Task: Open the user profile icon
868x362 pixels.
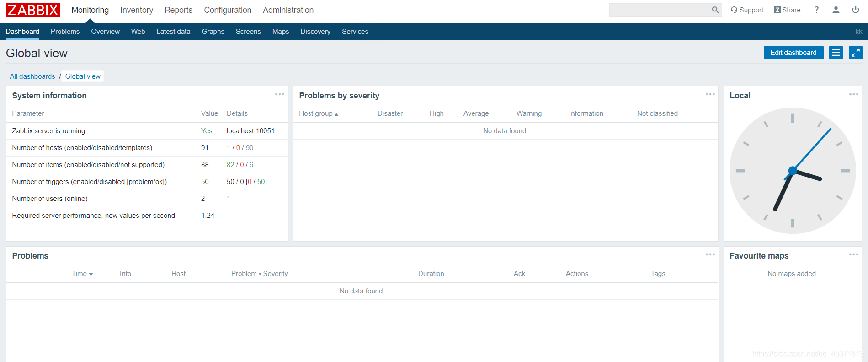Action: click(836, 10)
